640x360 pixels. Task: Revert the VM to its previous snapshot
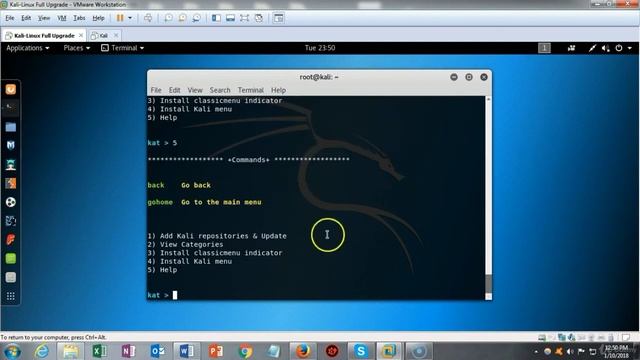tap(182, 18)
